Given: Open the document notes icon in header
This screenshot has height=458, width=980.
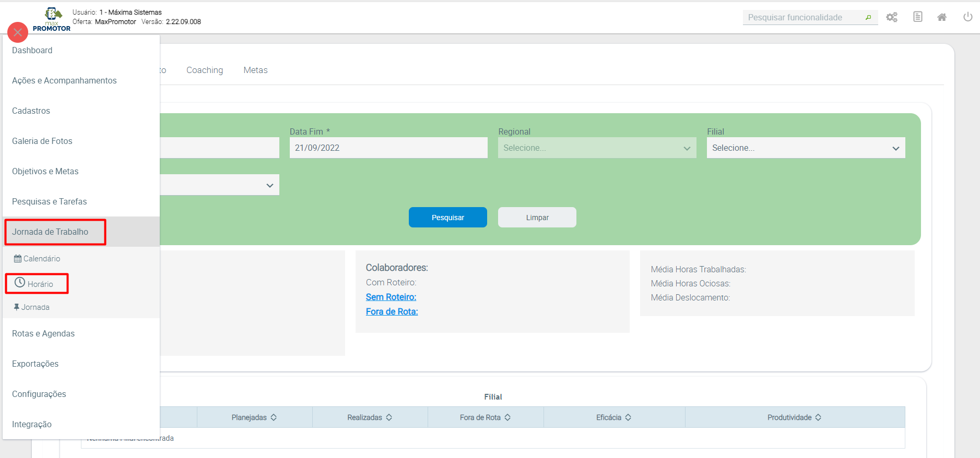Looking at the screenshot, I should (x=917, y=17).
